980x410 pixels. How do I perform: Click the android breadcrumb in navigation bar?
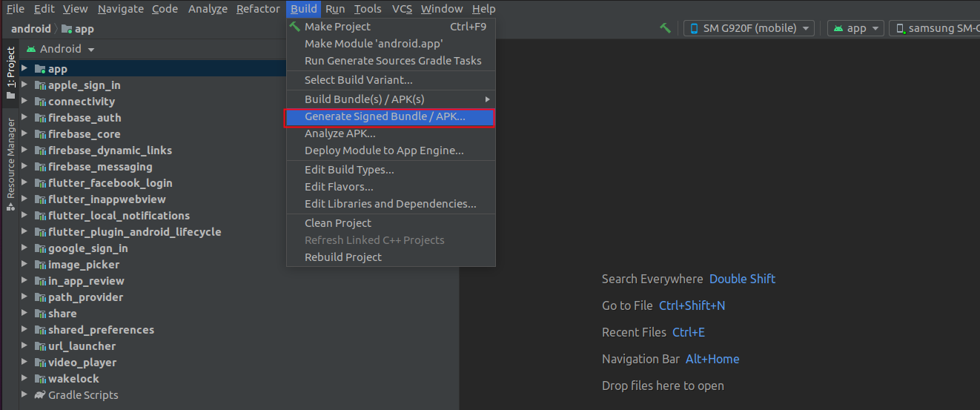(x=30, y=29)
